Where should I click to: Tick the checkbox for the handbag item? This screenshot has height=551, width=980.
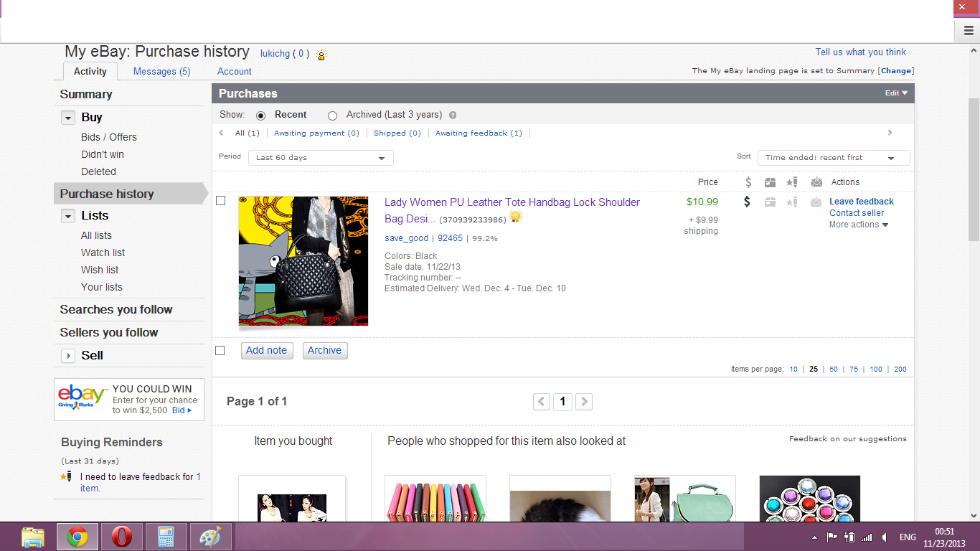(x=220, y=201)
